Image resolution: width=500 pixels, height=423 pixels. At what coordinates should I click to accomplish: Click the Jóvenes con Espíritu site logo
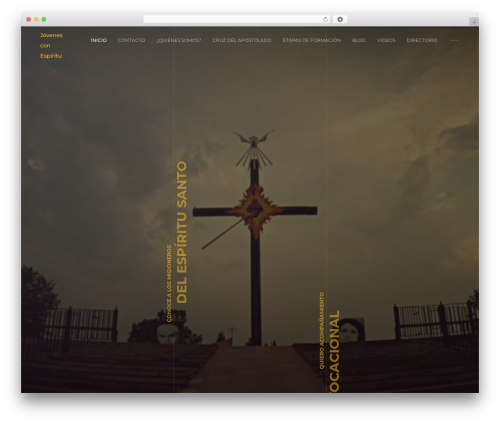(51, 46)
